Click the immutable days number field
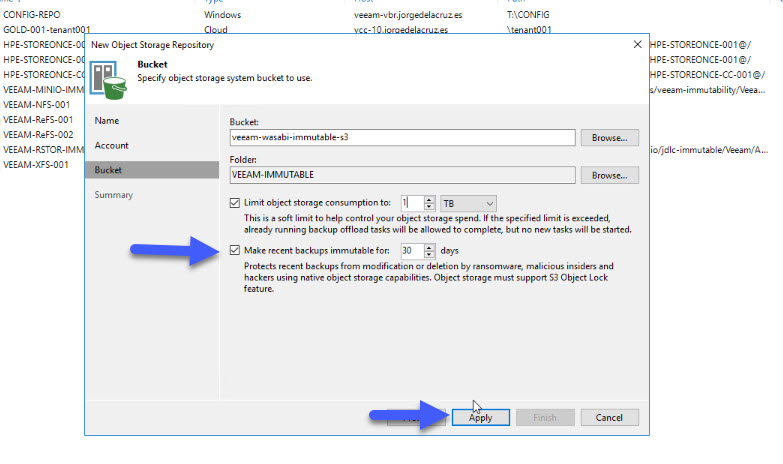Image resolution: width=783 pixels, height=464 pixels. [412, 251]
